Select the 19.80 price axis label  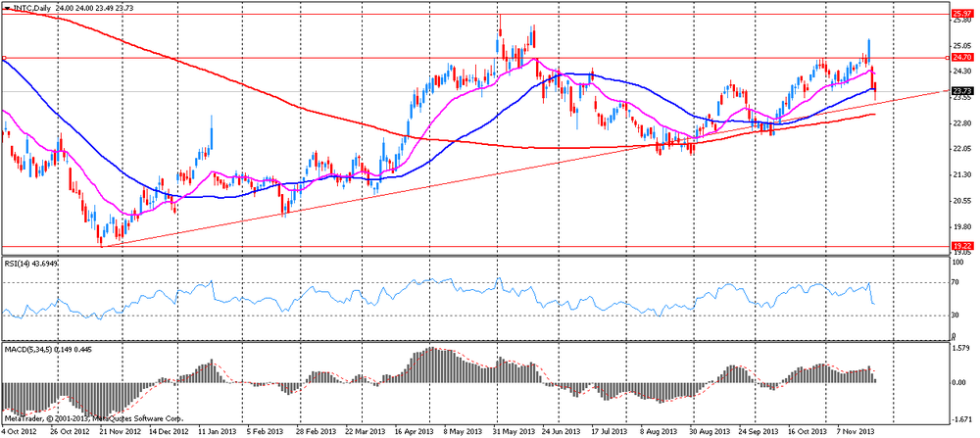tap(960, 226)
